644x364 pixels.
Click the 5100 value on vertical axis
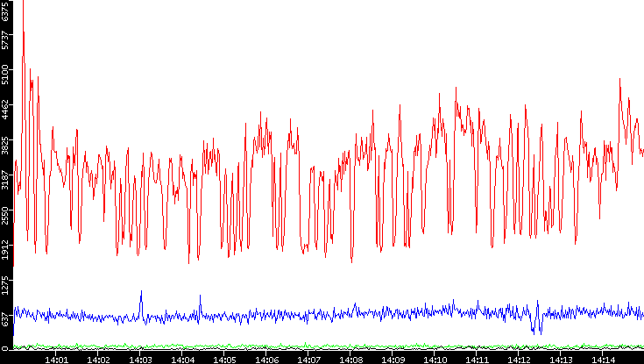click(4, 74)
